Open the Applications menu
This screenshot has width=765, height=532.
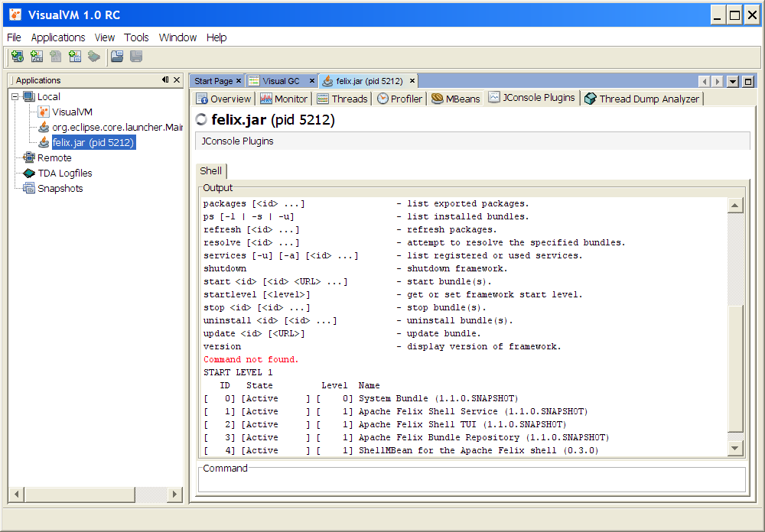tap(58, 37)
